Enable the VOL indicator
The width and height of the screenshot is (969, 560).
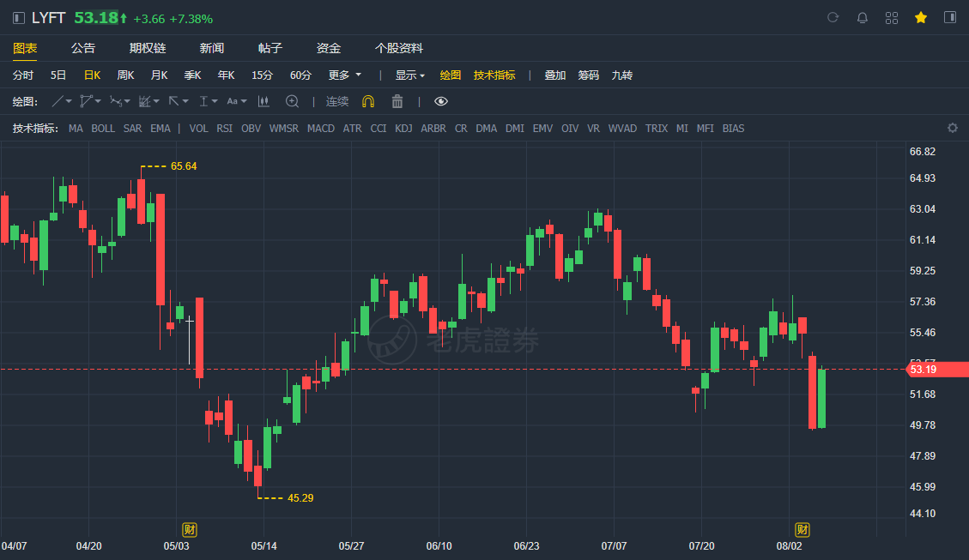click(198, 129)
